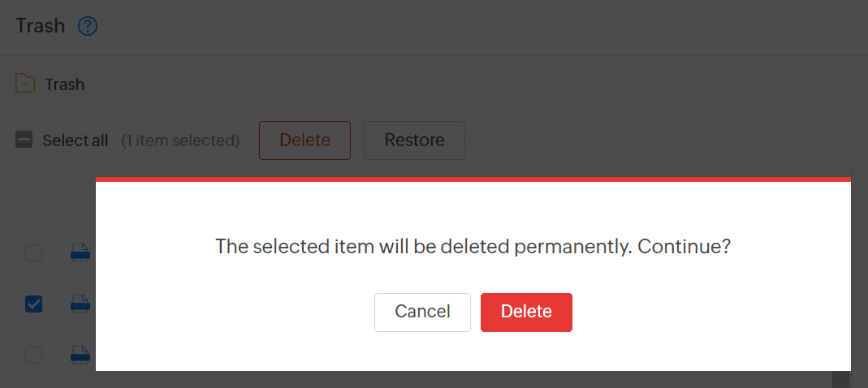Check the third row's checkbox
This screenshot has width=868, height=388.
coord(33,355)
